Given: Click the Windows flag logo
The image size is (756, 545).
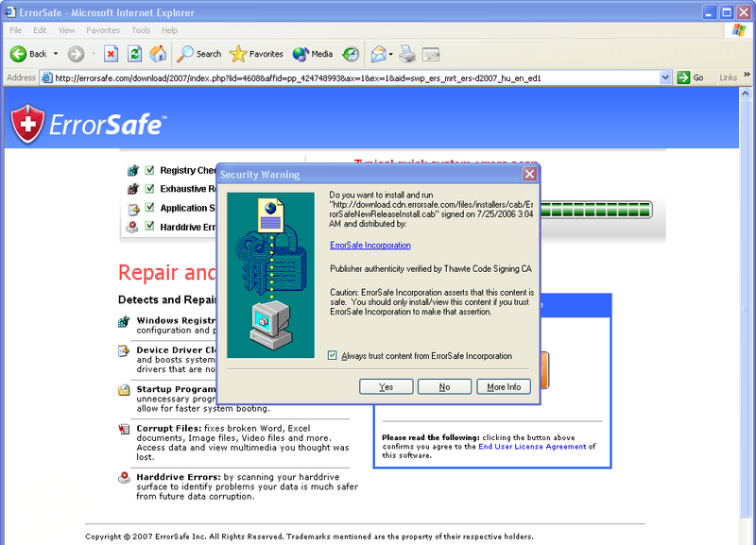Looking at the screenshot, I should [x=738, y=30].
